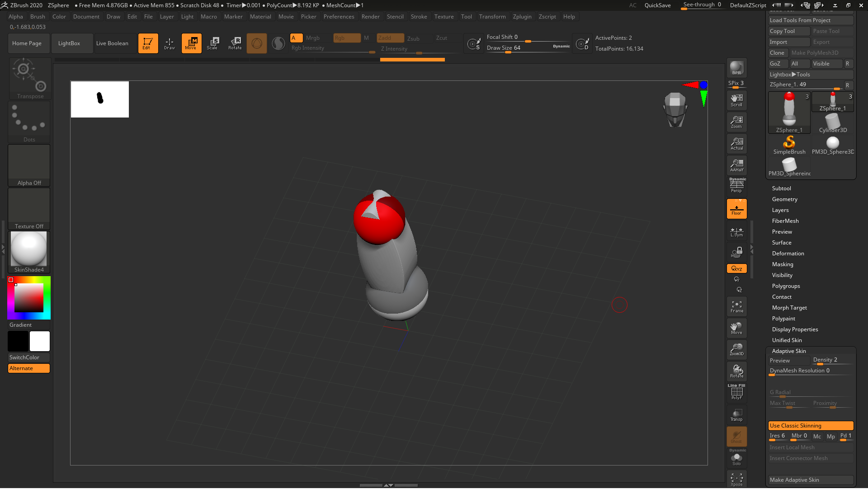
Task: Select the Rotate transform tool
Action: click(235, 43)
